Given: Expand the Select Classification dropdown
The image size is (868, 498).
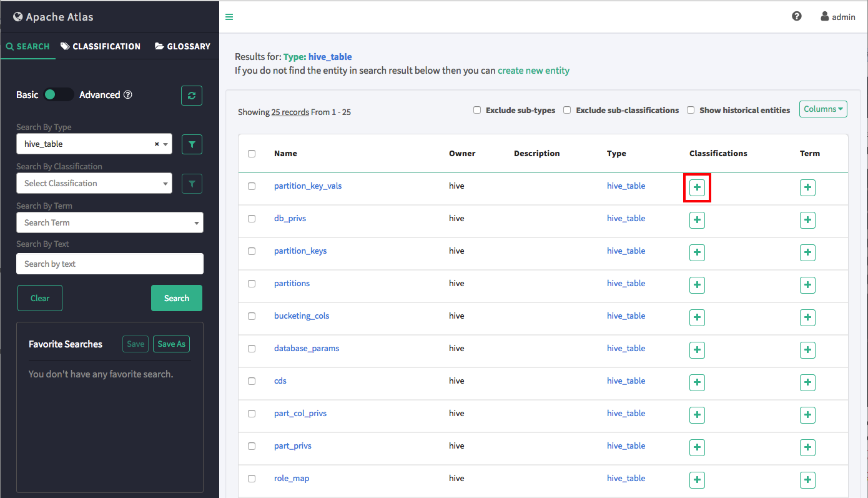Looking at the screenshot, I should coord(94,184).
